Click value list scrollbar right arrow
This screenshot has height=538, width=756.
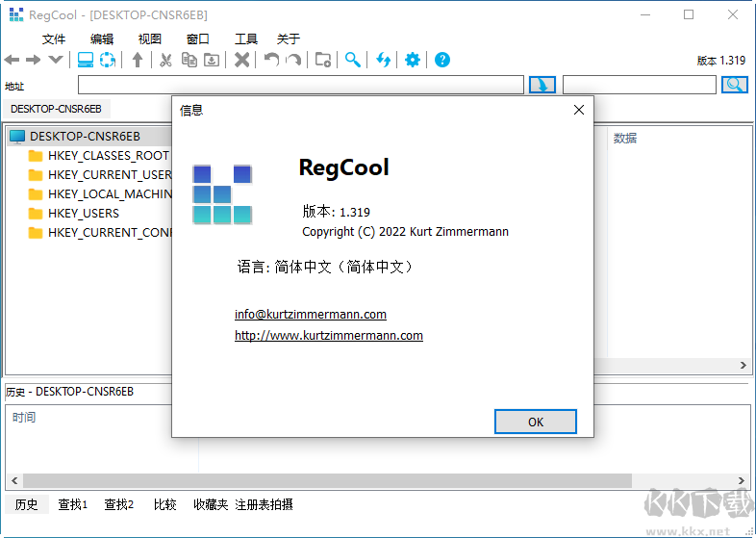743,366
